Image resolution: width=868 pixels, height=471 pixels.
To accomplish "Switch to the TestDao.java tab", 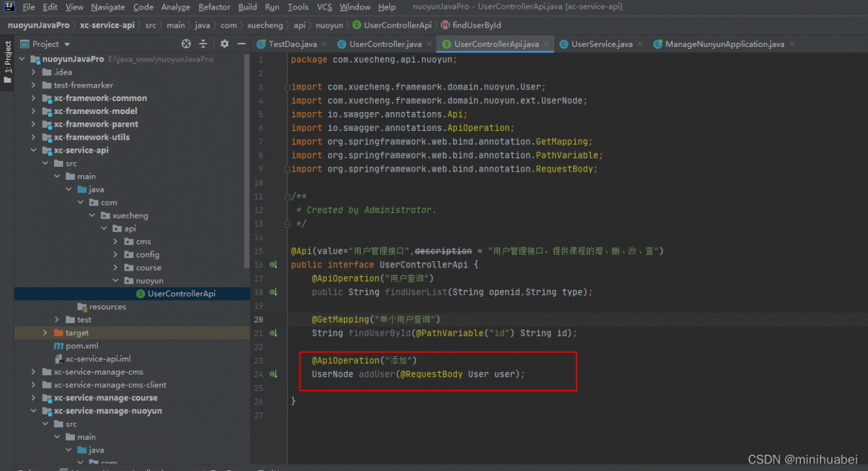I will click(x=292, y=44).
